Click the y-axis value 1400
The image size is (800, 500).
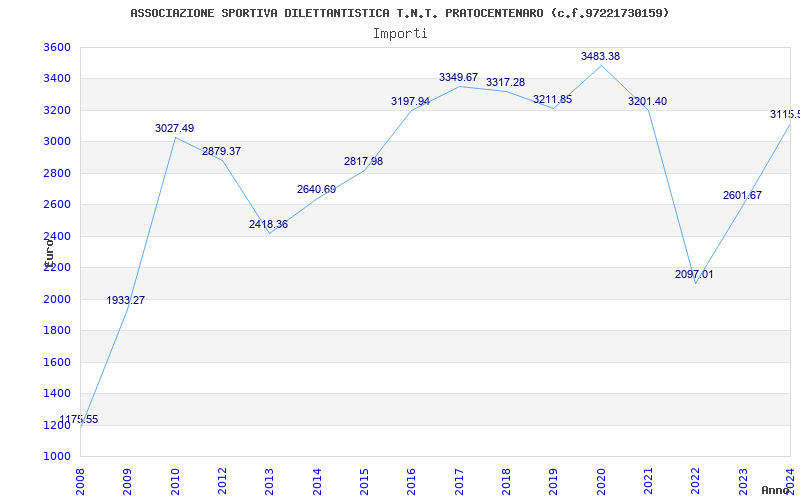pyautogui.click(x=57, y=393)
